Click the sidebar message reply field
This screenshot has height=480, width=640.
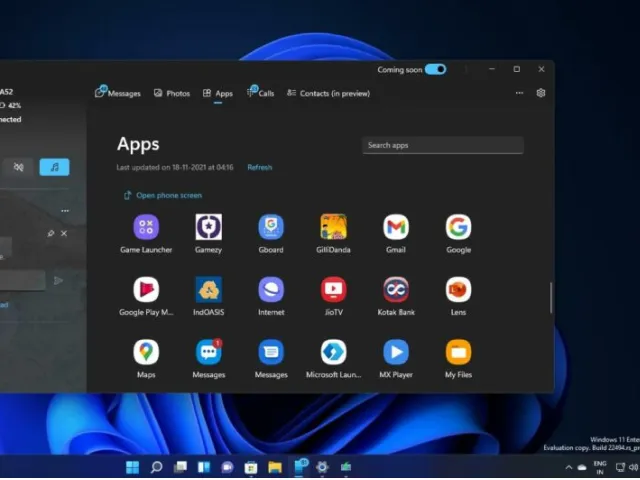[22, 281]
